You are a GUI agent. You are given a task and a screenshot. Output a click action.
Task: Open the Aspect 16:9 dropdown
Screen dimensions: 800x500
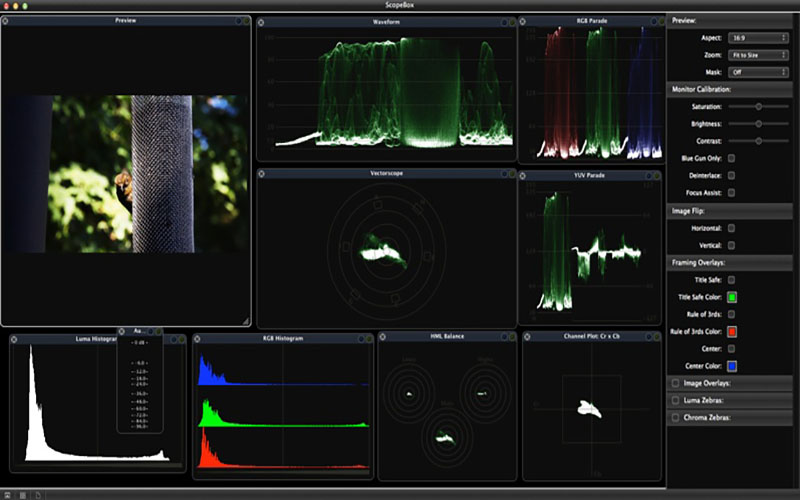click(758, 38)
